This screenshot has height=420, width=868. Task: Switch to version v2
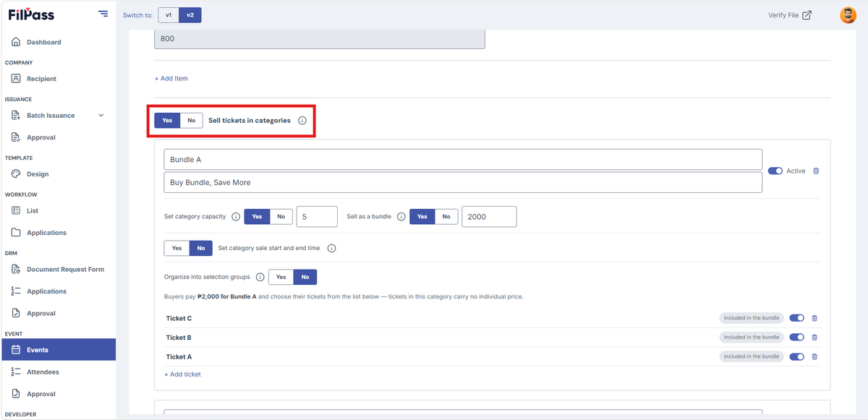click(x=190, y=15)
